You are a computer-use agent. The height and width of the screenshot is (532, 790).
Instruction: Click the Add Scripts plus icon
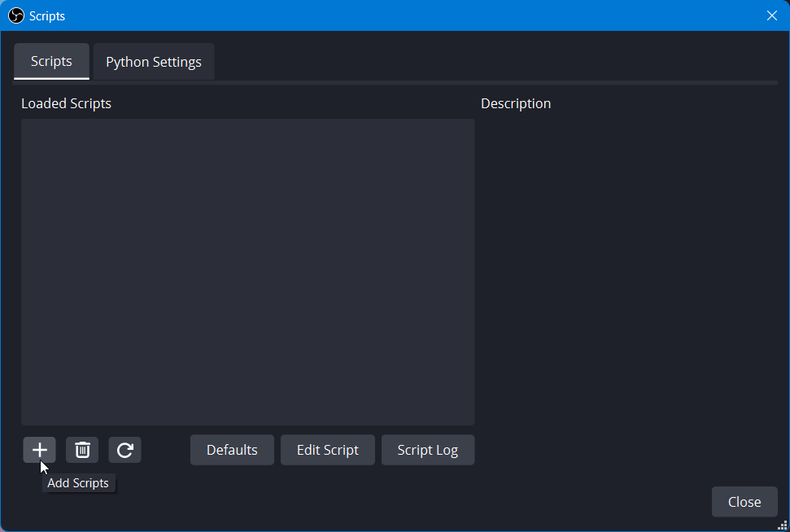coord(39,450)
